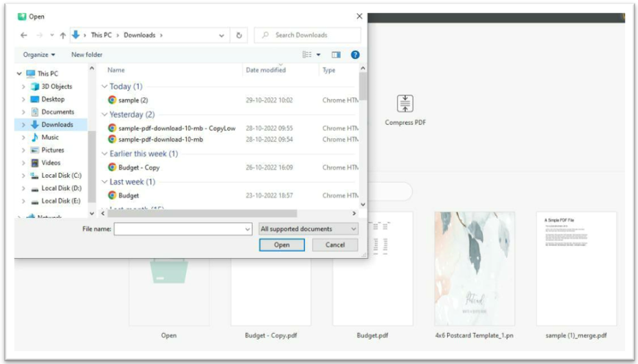Click This PC in address breadcrumb
638x364 pixels.
click(102, 36)
